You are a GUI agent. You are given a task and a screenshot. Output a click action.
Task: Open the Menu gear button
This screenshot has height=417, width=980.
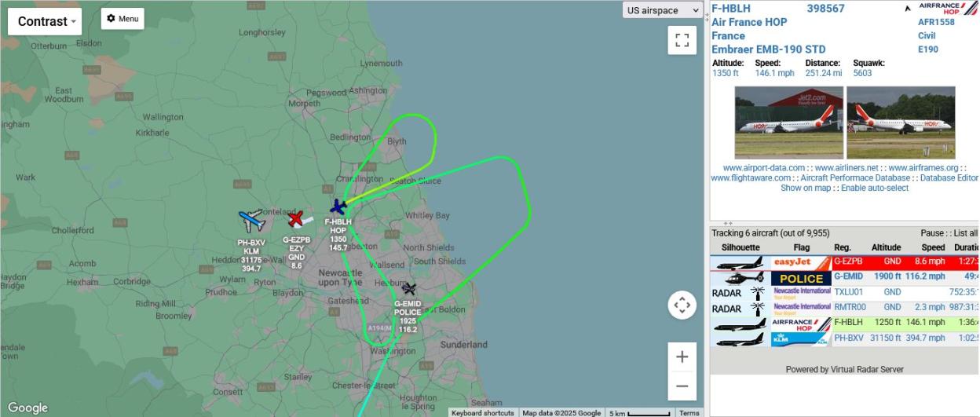122,19
